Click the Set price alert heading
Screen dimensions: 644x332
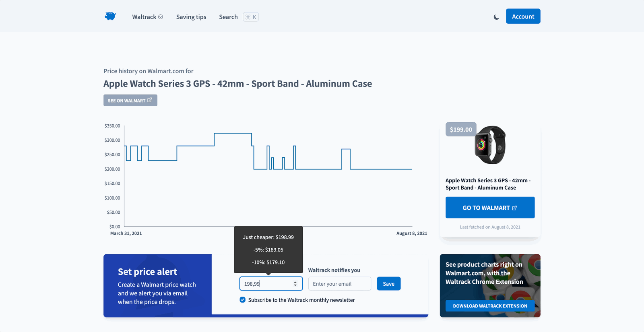point(147,272)
